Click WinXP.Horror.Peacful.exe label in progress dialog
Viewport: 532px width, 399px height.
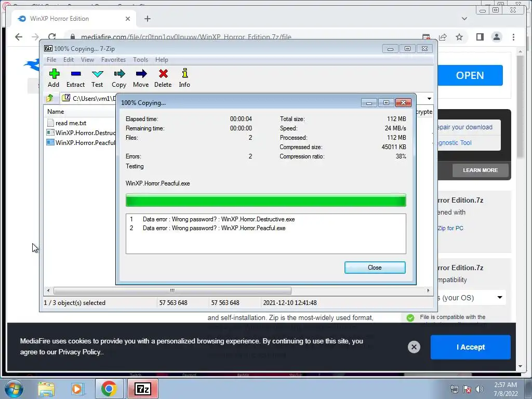158,183
